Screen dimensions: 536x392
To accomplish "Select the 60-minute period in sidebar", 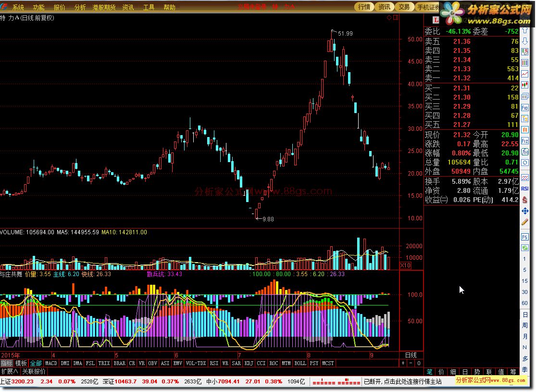I will point(525,303).
